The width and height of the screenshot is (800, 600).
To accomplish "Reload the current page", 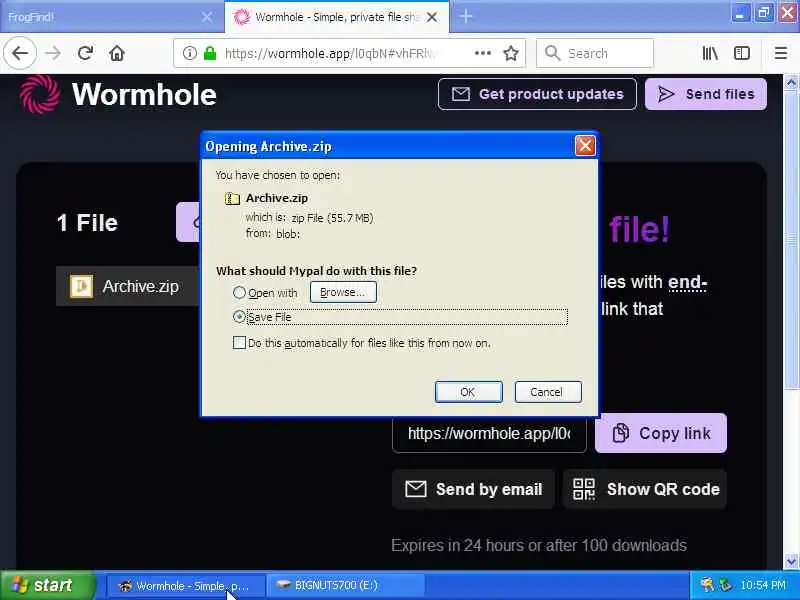I will coord(85,53).
